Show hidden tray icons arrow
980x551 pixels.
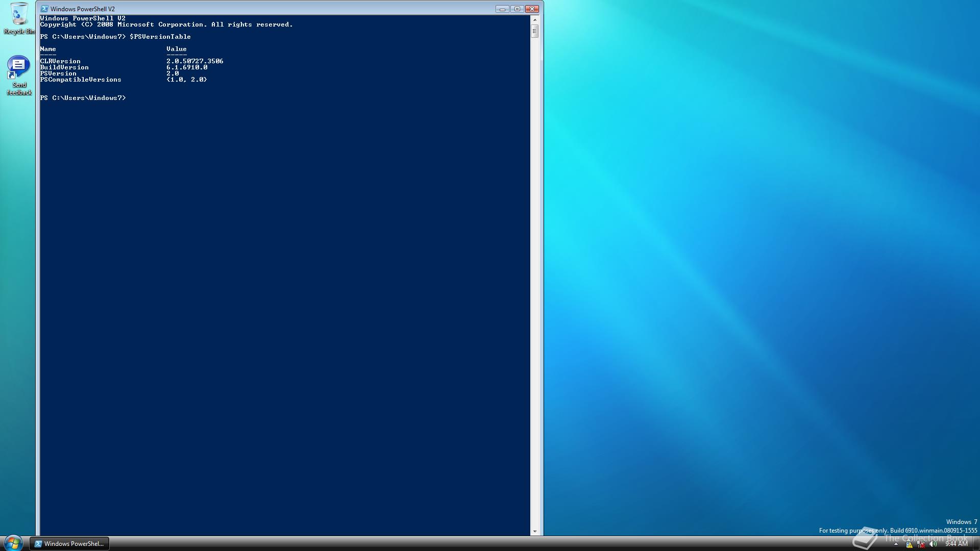click(896, 544)
